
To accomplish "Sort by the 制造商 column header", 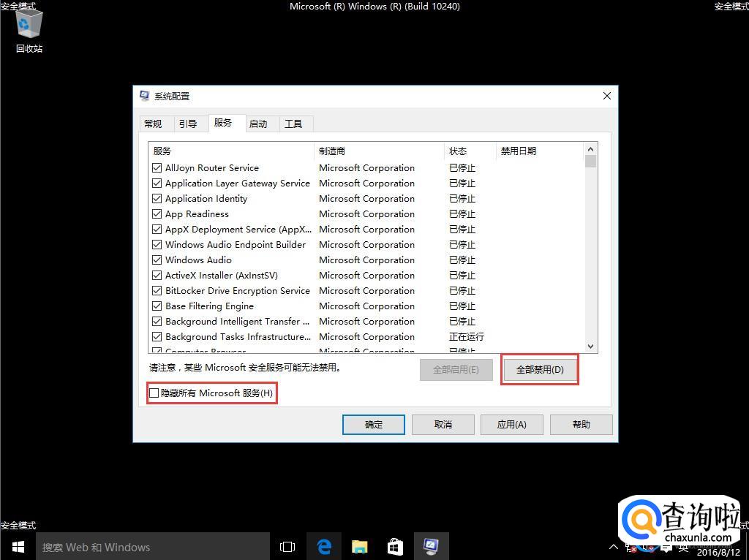I will click(x=380, y=151).
